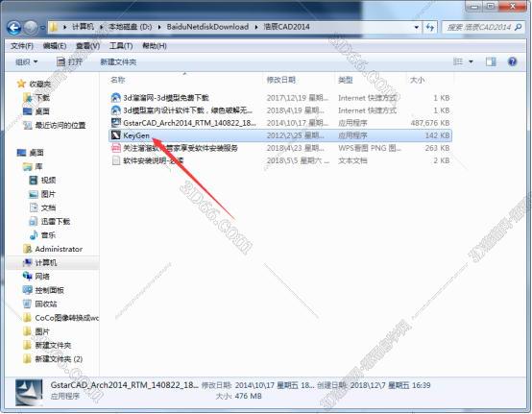Go back with the blue back arrow
The image size is (532, 414).
pyautogui.click(x=14, y=28)
